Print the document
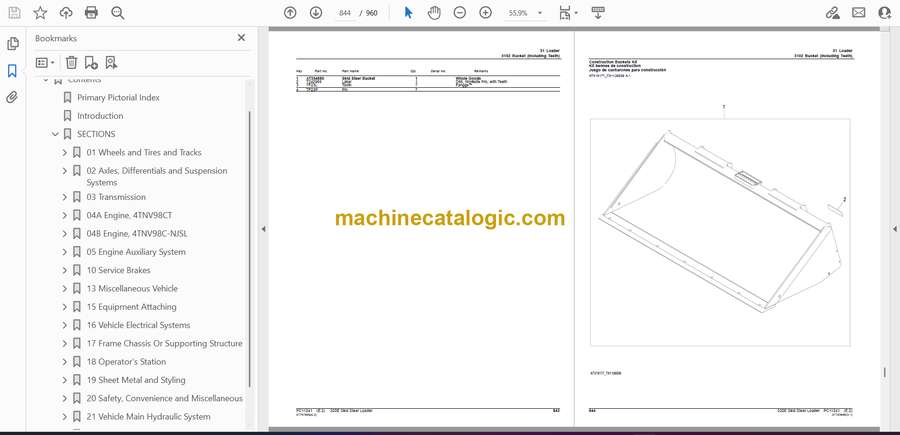This screenshot has height=435, width=900. [91, 13]
